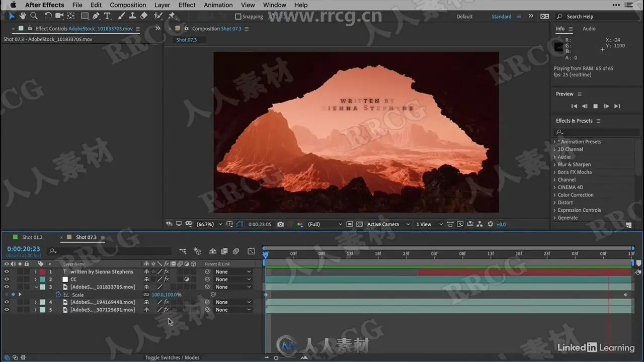Click Toggle Switches / Modes button
The width and height of the screenshot is (644, 362).
pyautogui.click(x=172, y=357)
